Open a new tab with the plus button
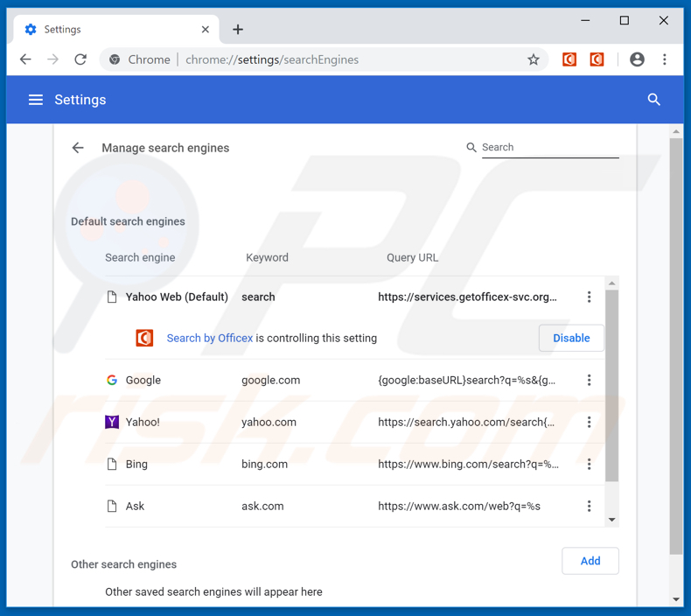The width and height of the screenshot is (691, 616). 238,30
